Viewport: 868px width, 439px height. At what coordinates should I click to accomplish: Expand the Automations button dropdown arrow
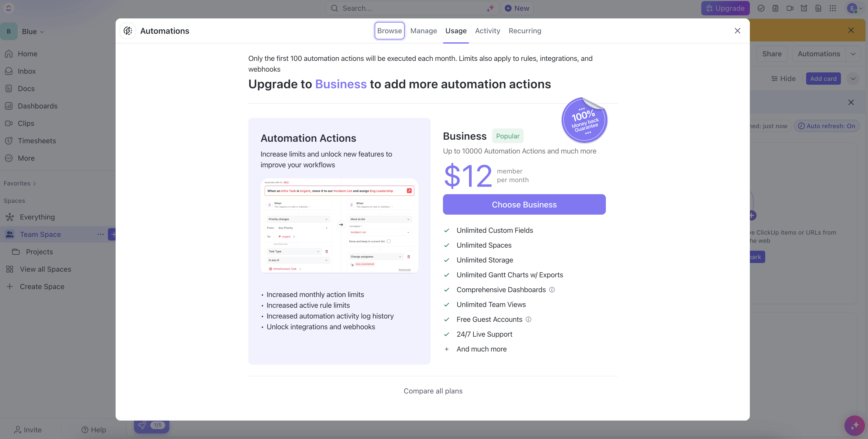(x=853, y=54)
